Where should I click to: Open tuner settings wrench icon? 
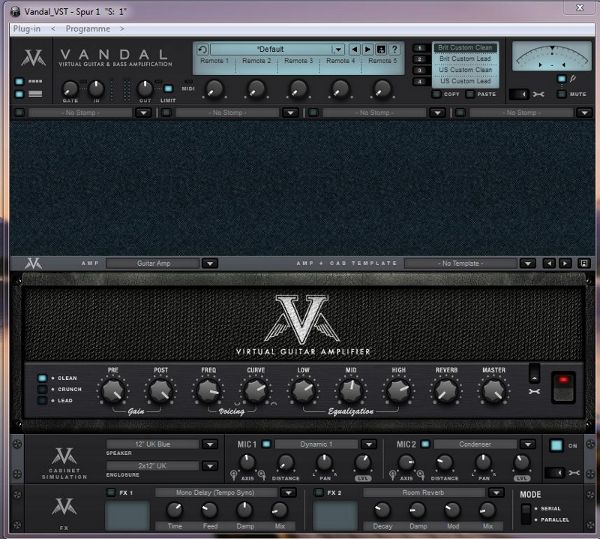pyautogui.click(x=538, y=94)
